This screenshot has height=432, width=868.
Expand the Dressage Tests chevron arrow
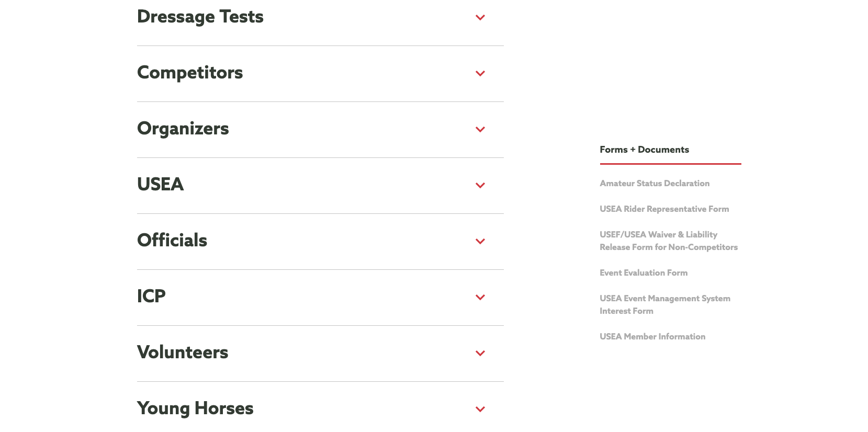point(480,18)
